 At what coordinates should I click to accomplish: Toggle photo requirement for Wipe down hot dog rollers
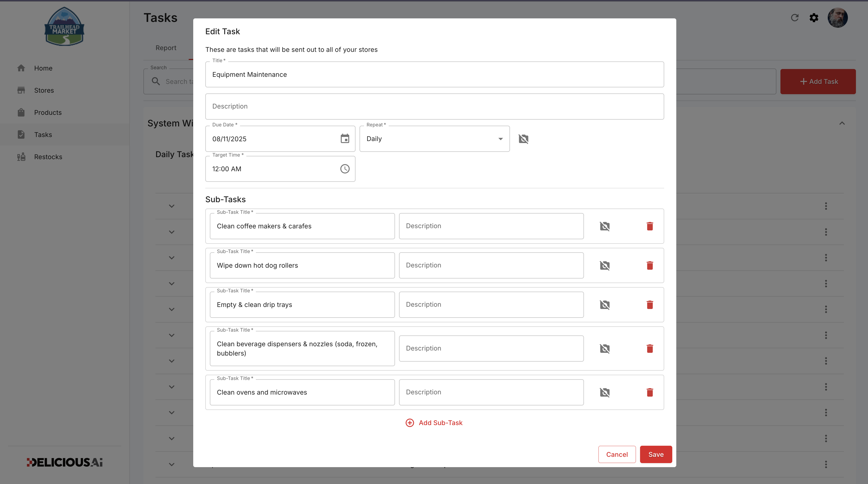pos(605,265)
